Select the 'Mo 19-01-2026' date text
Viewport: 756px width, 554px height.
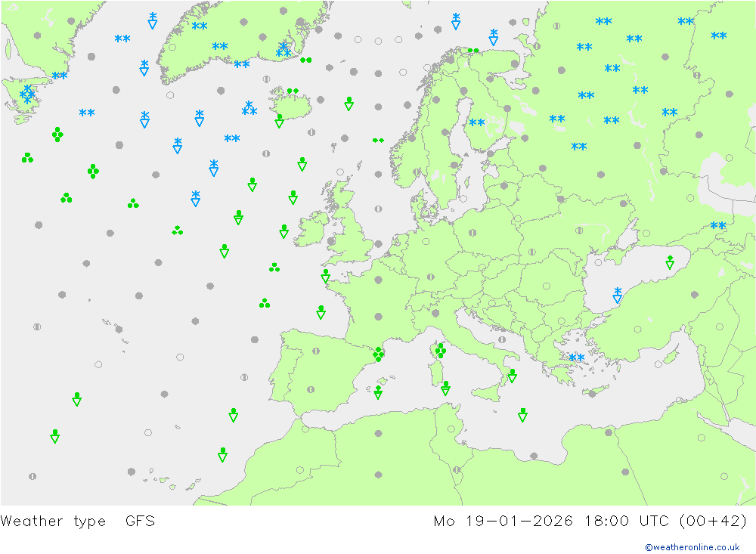click(x=503, y=522)
